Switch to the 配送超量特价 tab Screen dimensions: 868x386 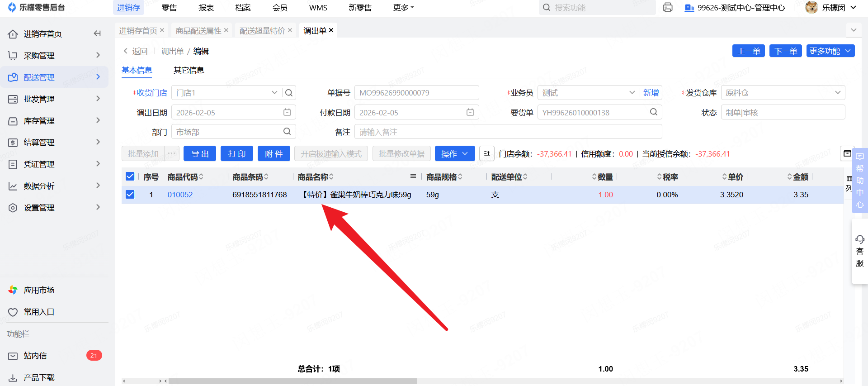[262, 31]
